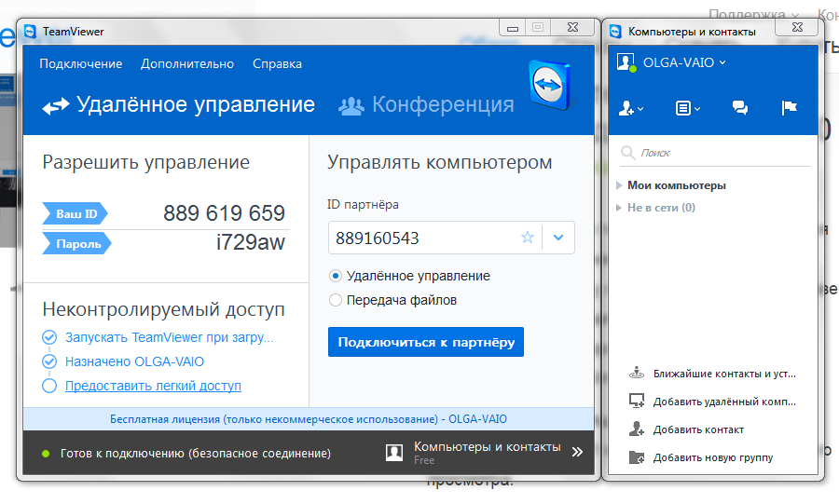Toggle Запускать TeamViewer при загрузке check
This screenshot has height=504, width=839.
(x=49, y=337)
